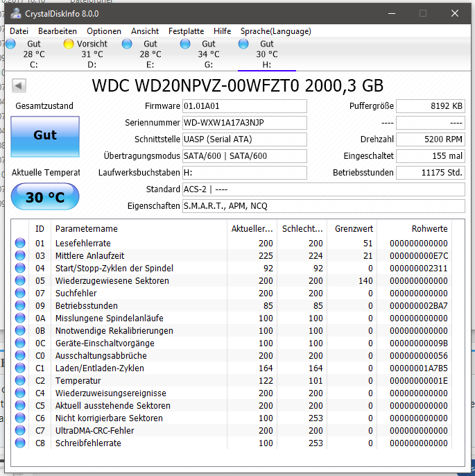Image resolution: width=475 pixels, height=476 pixels.
Task: Open the Optionen menu
Action: (104, 31)
